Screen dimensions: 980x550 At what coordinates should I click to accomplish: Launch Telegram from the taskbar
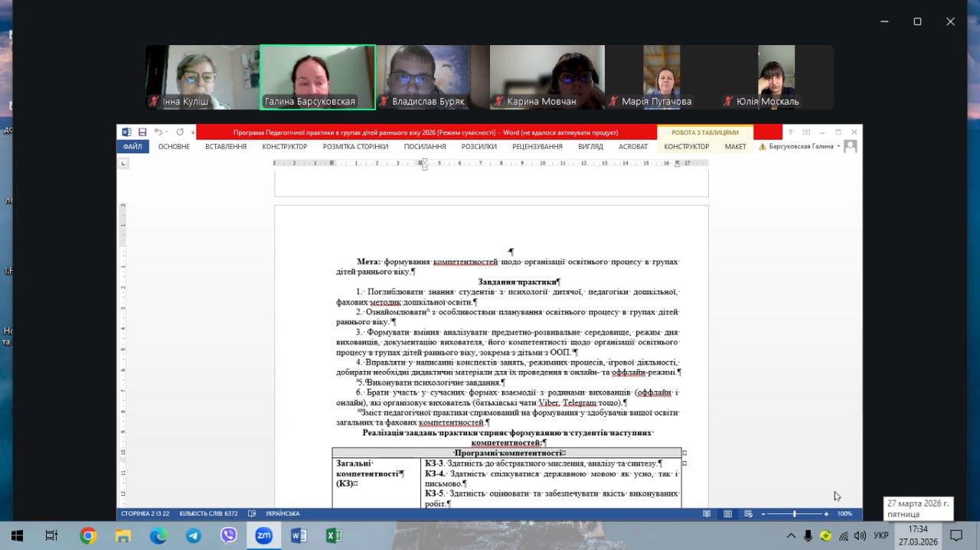(x=193, y=536)
